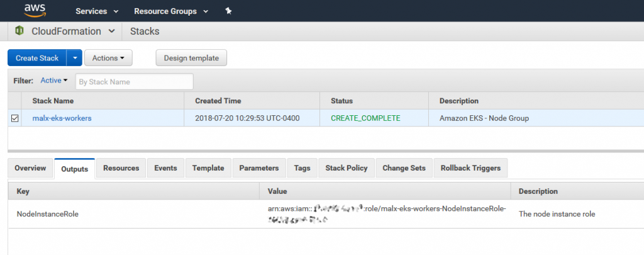644x255 pixels.
Task: Switch to the Resources tab
Action: [121, 168]
